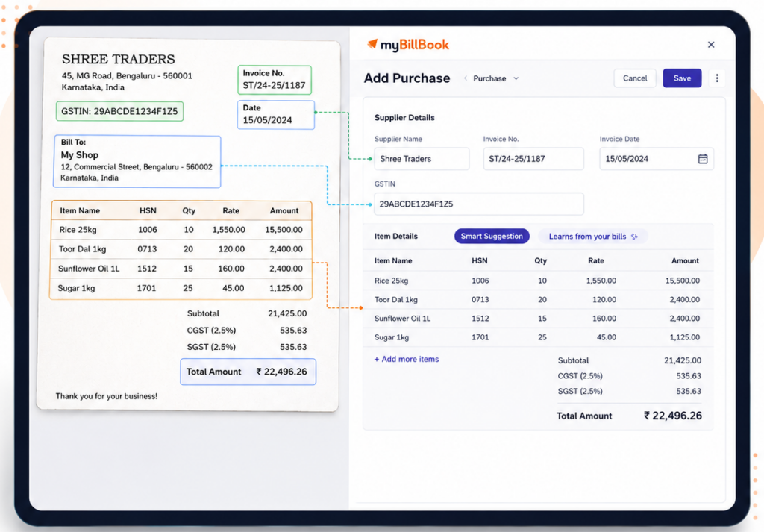Viewport: 764px width, 532px height.
Task: Click the Amount column header in Item Details
Action: click(x=685, y=260)
